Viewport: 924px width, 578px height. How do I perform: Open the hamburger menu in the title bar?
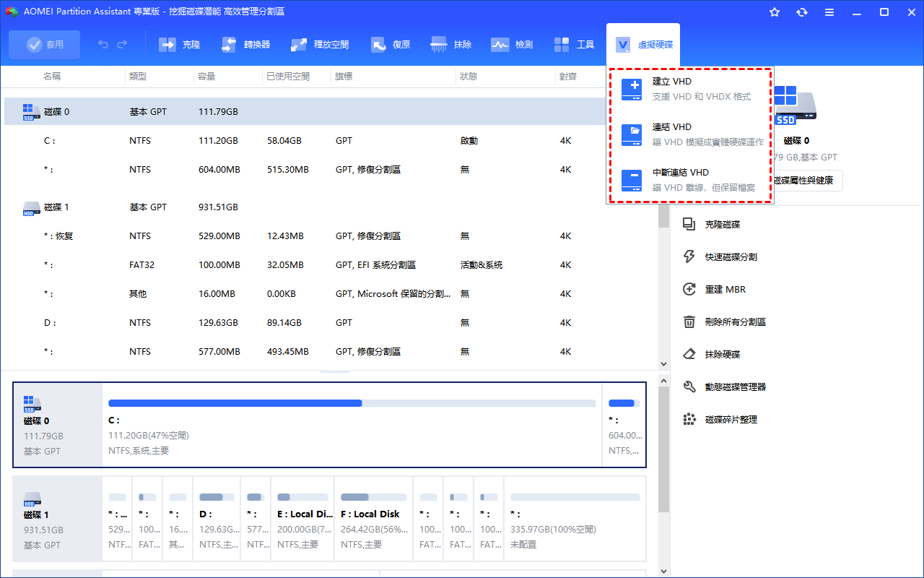829,12
